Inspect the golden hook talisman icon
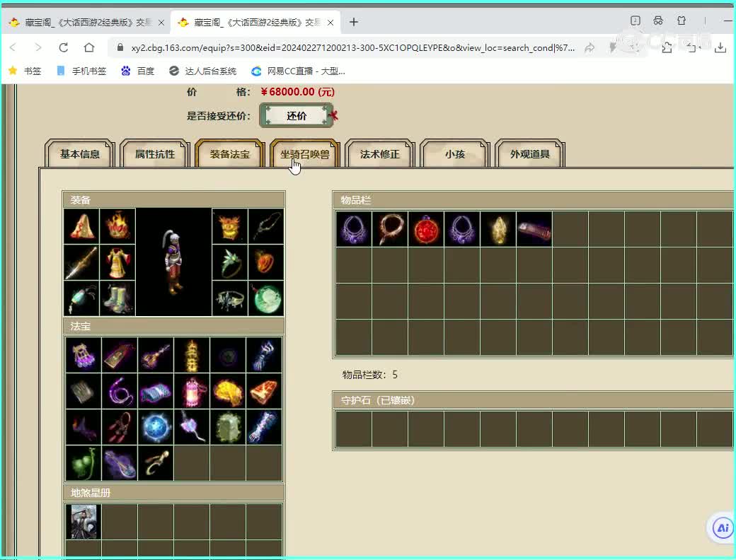Viewport: 736px width, 560px height. click(156, 463)
